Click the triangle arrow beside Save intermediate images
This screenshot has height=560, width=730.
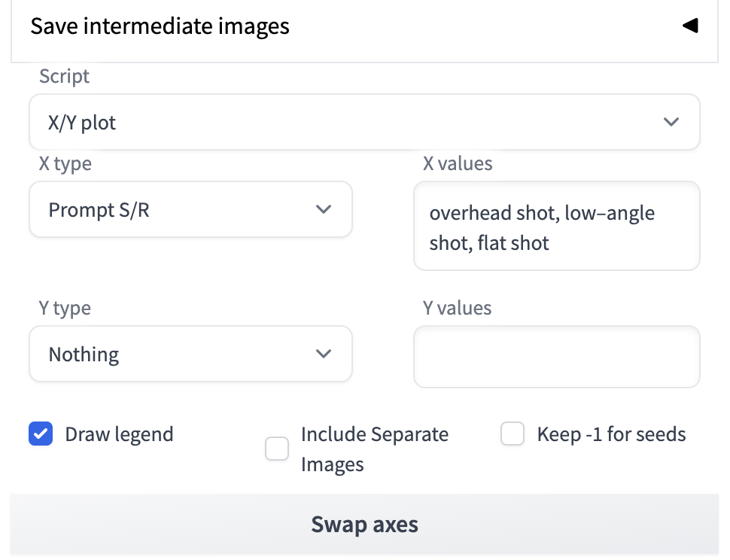click(x=690, y=26)
